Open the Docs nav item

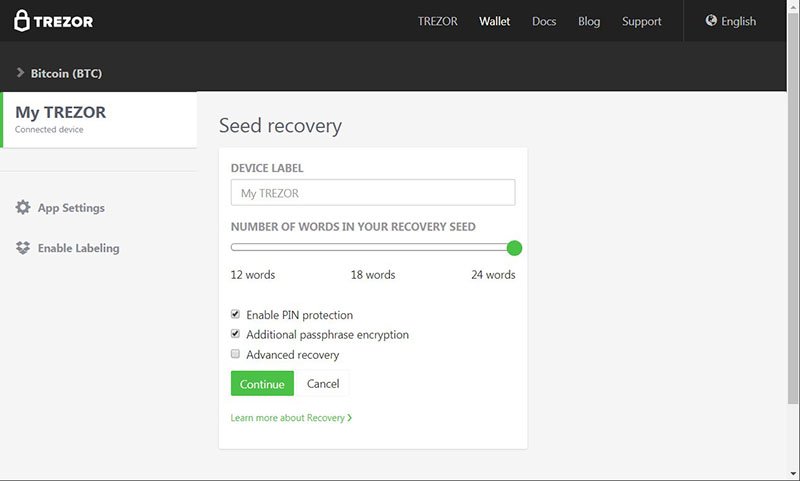pyautogui.click(x=544, y=21)
